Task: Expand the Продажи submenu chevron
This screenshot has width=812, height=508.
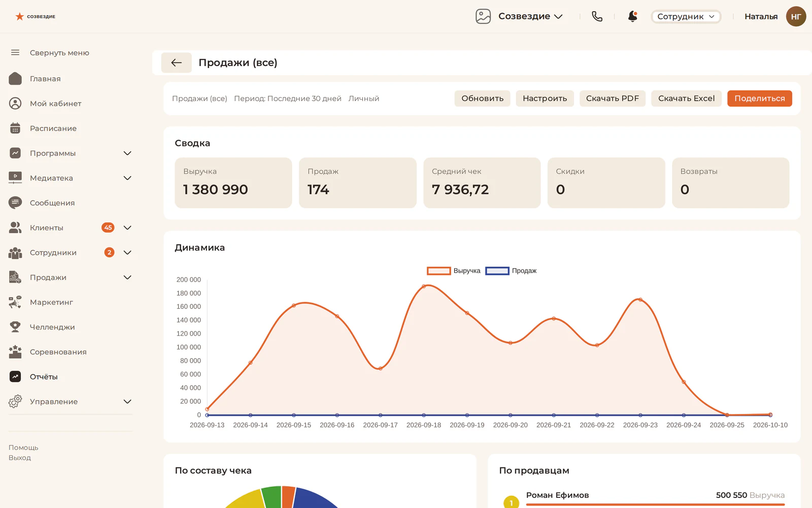Action: click(x=127, y=277)
